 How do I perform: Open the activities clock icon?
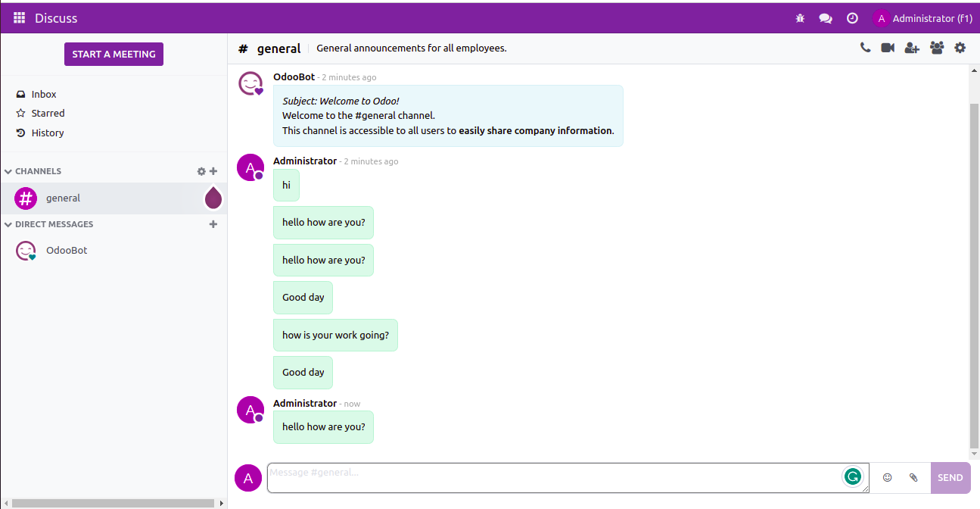tap(852, 18)
